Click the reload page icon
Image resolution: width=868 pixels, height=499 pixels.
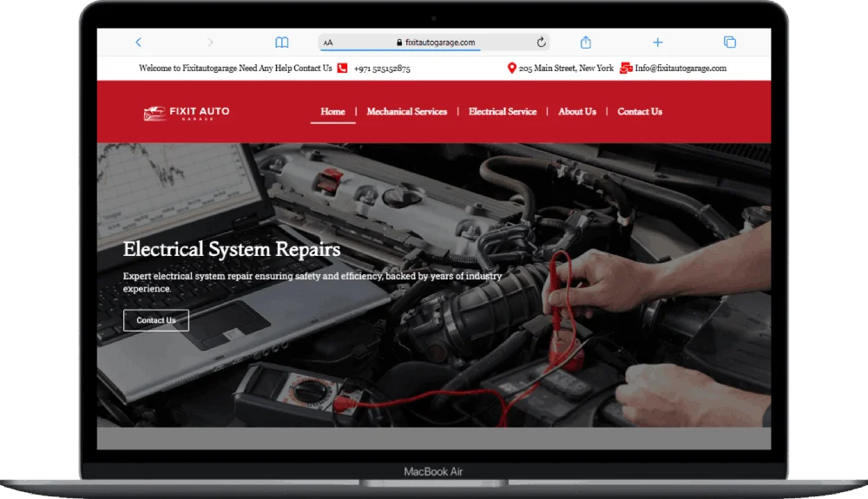click(541, 43)
